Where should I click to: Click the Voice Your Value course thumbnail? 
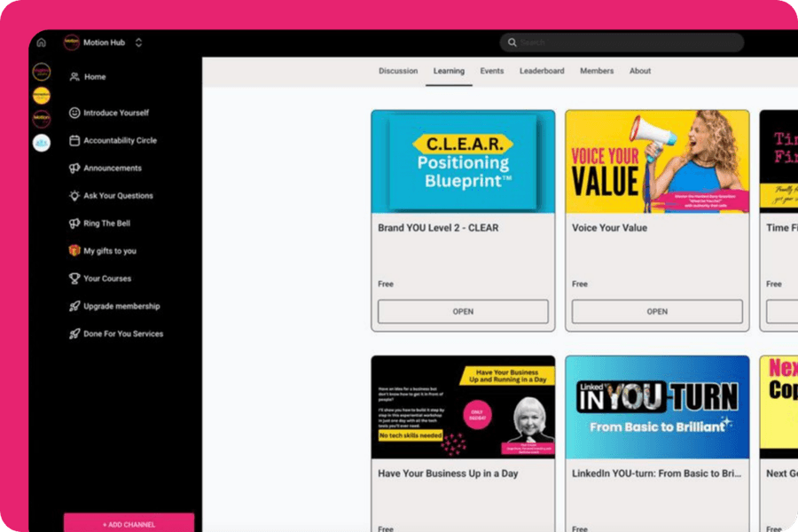[x=657, y=161]
